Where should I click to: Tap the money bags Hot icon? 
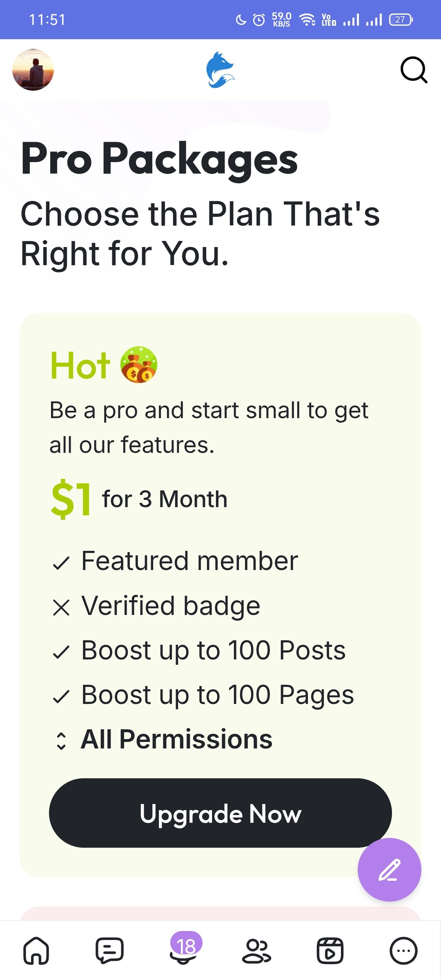[x=139, y=365]
